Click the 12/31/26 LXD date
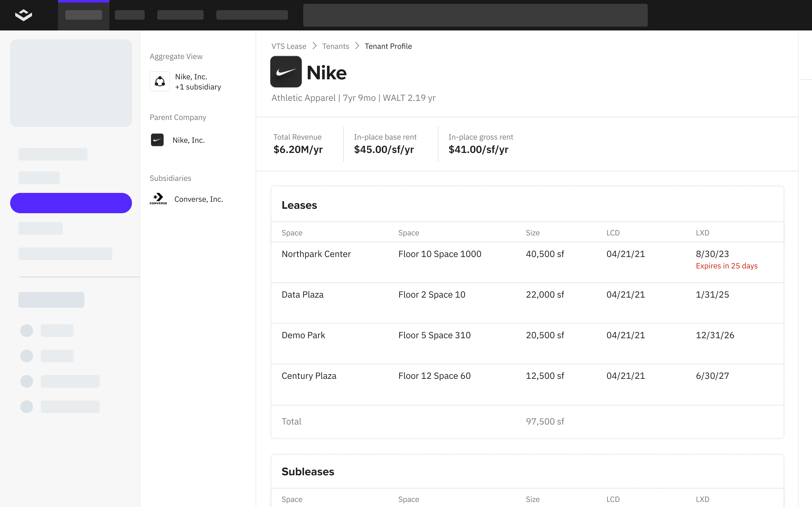The image size is (812, 507). click(715, 335)
